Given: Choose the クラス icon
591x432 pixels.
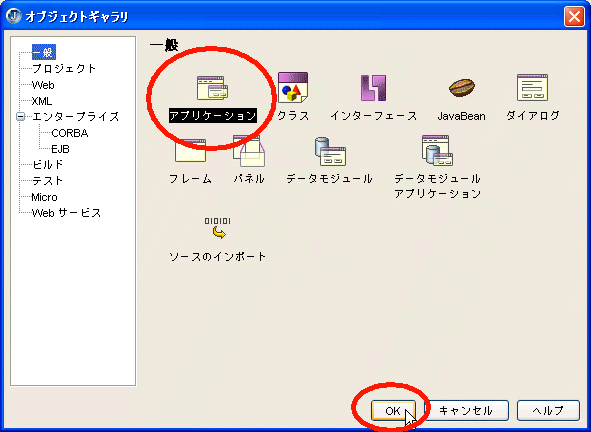Looking at the screenshot, I should point(293,87).
